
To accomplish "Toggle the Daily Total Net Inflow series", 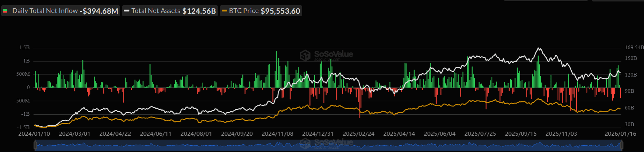I will [45, 11].
